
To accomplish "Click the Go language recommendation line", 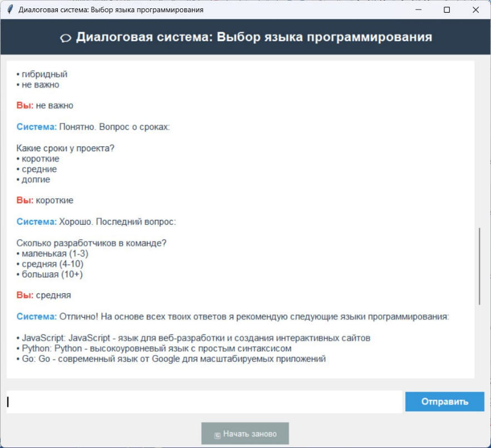I will (x=171, y=360).
